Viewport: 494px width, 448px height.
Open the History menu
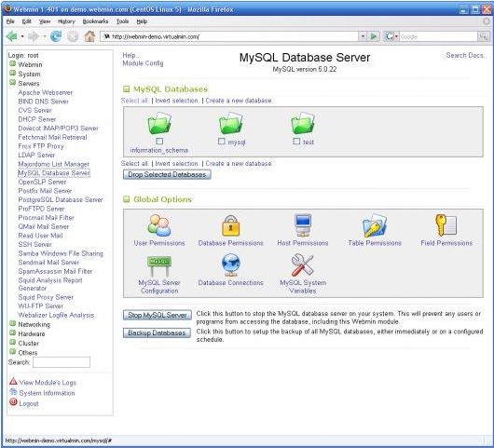(x=66, y=21)
